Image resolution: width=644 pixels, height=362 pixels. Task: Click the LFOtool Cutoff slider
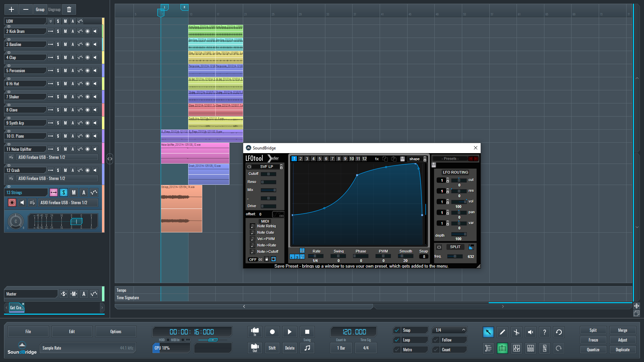(268, 174)
